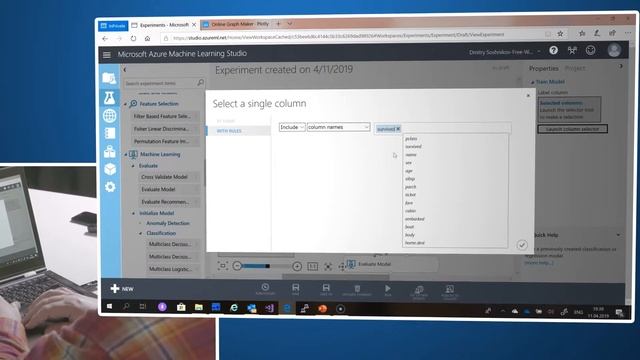Open the help question mark icon
The height and width of the screenshot is (360, 640).
click(553, 50)
